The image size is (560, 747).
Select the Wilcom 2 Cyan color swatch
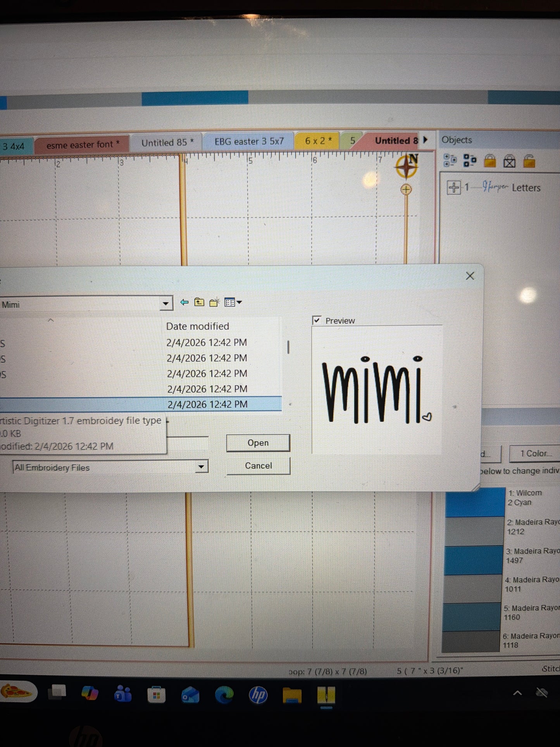[x=475, y=502]
